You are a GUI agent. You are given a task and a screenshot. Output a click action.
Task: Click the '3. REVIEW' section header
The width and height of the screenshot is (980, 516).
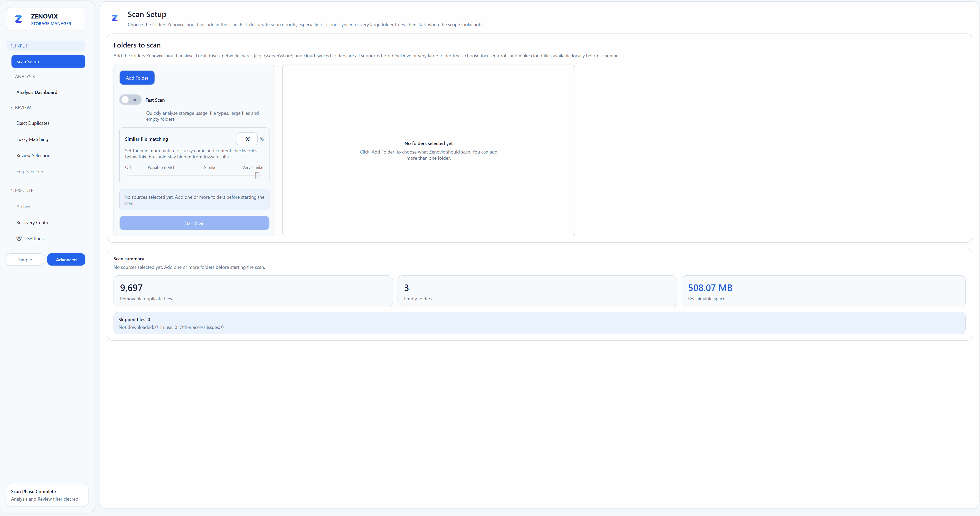[21, 107]
